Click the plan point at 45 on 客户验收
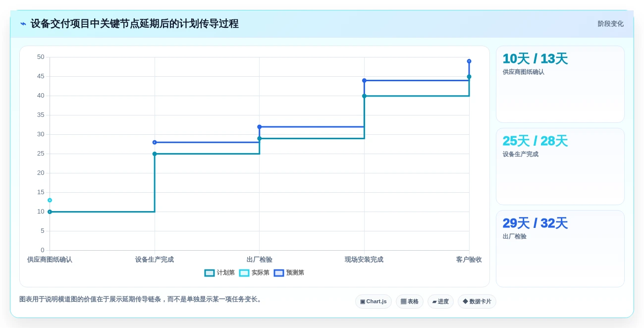The image size is (644, 328). pyautogui.click(x=469, y=77)
